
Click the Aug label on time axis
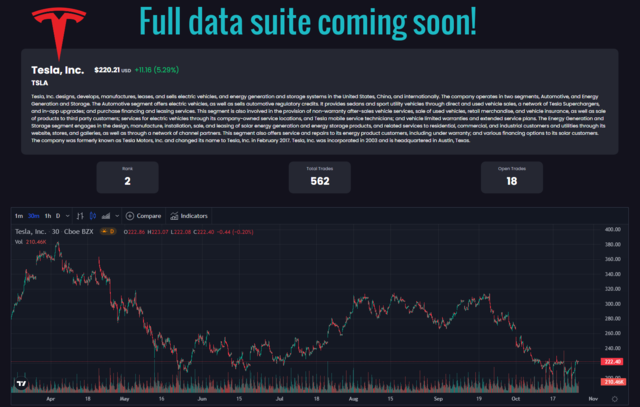click(353, 399)
